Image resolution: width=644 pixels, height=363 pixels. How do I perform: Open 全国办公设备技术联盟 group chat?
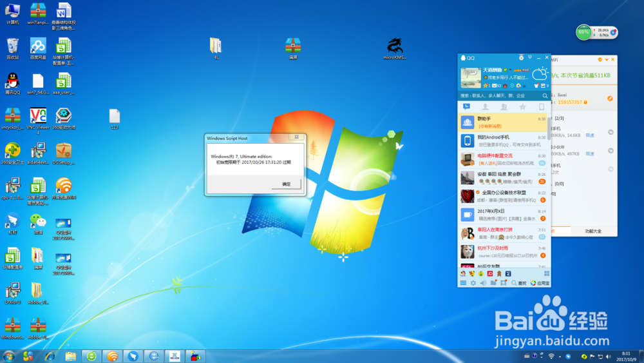point(503,197)
